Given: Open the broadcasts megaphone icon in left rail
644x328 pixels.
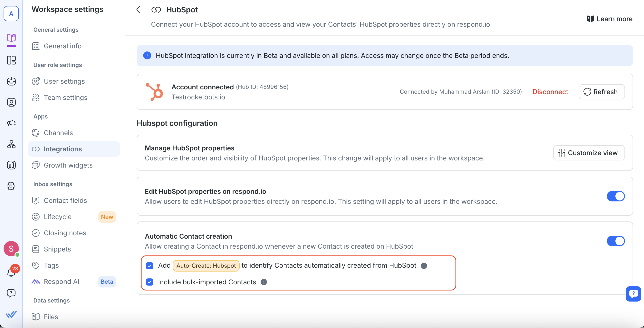Looking at the screenshot, I should pyautogui.click(x=11, y=123).
